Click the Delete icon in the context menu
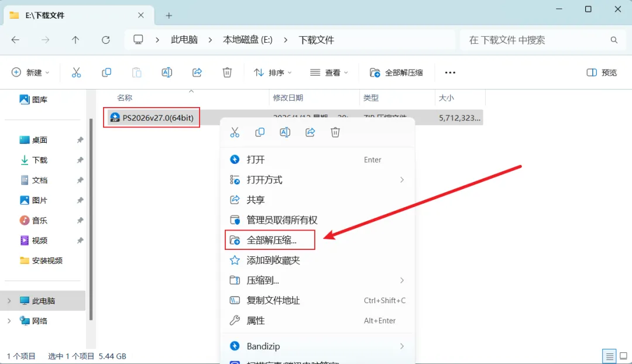632x364 pixels. [335, 132]
